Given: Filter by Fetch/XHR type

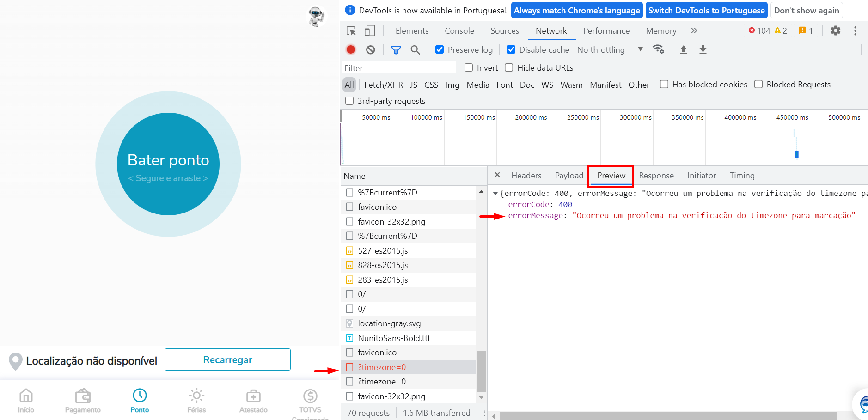Looking at the screenshot, I should [384, 85].
